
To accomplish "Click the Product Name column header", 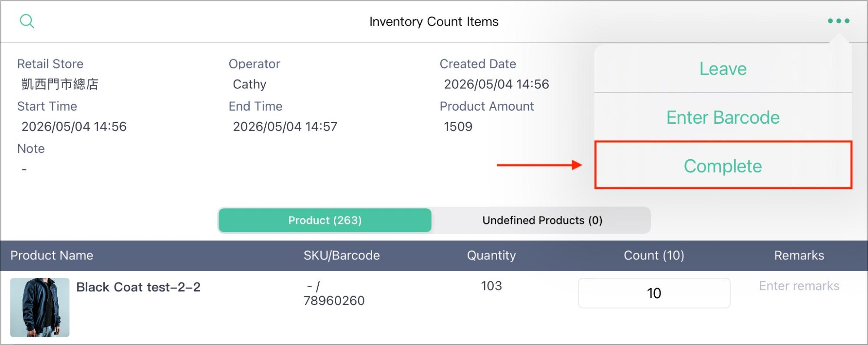I will 52,255.
